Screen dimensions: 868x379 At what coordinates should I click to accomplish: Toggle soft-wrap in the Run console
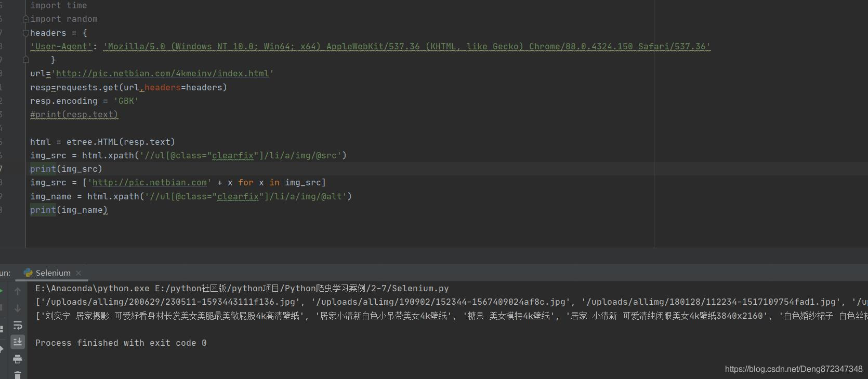click(18, 326)
